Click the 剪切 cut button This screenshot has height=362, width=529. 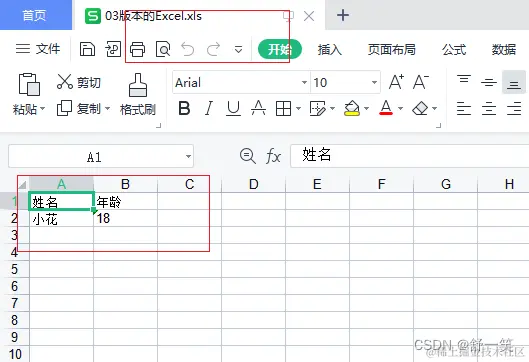coord(79,82)
